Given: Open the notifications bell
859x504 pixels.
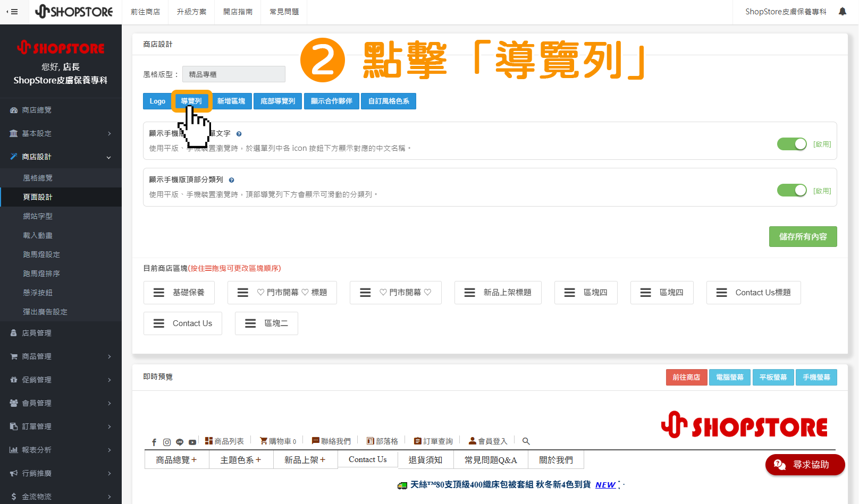Looking at the screenshot, I should [x=843, y=12].
